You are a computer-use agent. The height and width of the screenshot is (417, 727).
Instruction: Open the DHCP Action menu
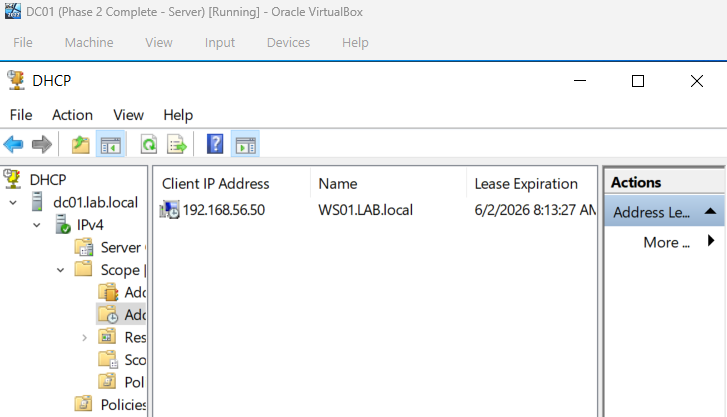(72, 115)
